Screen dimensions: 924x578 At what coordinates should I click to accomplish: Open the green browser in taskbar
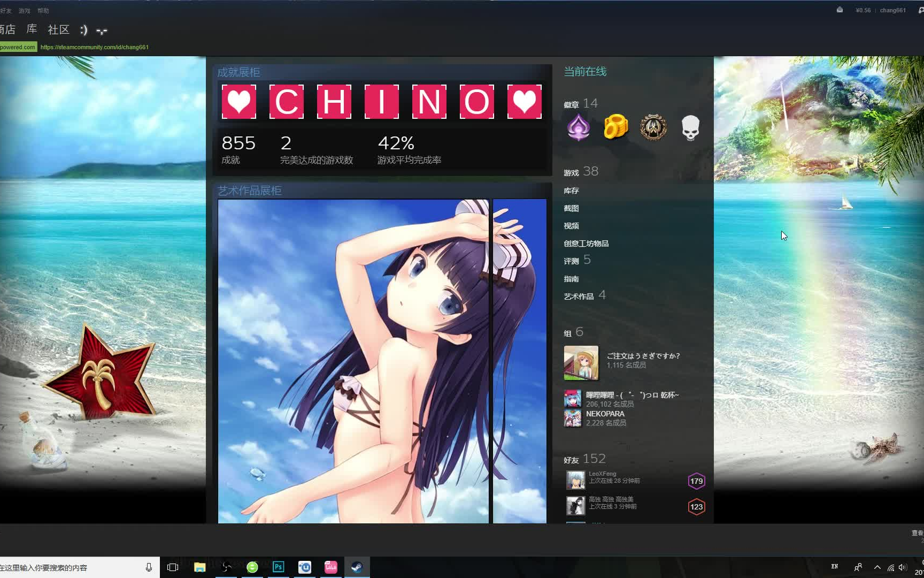click(x=252, y=567)
